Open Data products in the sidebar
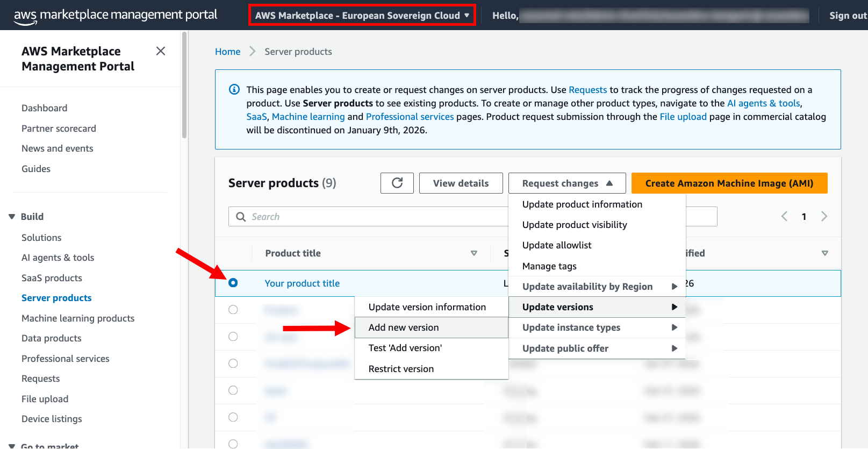Screen dimensions: 868x449 coord(52,338)
